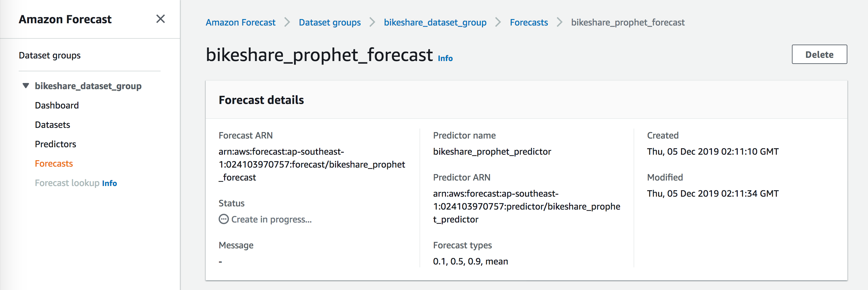Select Forecasts in the sidebar
Image resolution: width=868 pixels, height=290 pixels.
[x=54, y=163]
